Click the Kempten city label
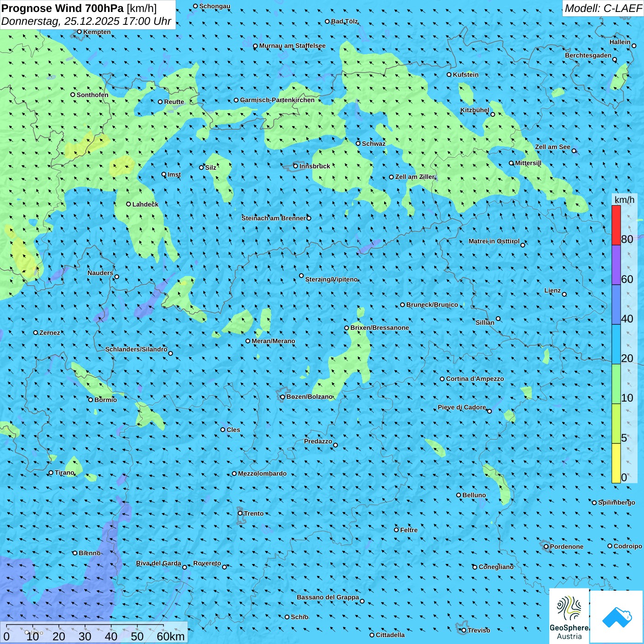644x644 pixels. (x=97, y=32)
